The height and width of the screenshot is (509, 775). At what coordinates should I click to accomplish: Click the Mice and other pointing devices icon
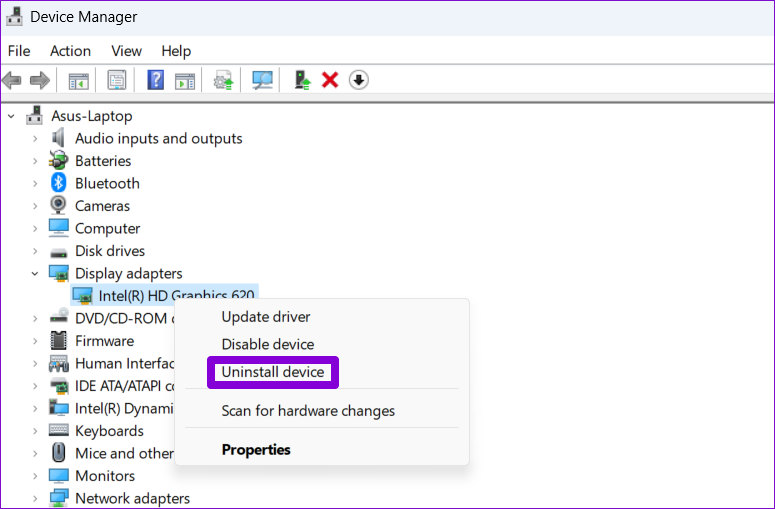[58, 453]
